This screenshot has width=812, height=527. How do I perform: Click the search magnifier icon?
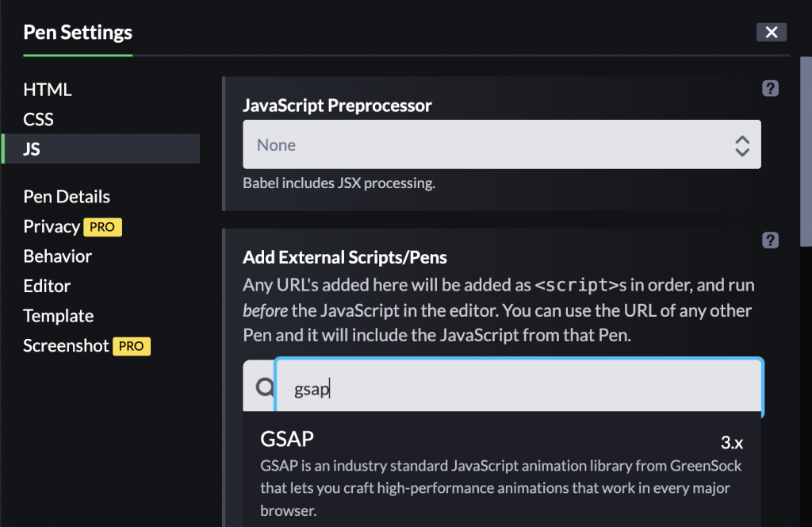coord(264,387)
